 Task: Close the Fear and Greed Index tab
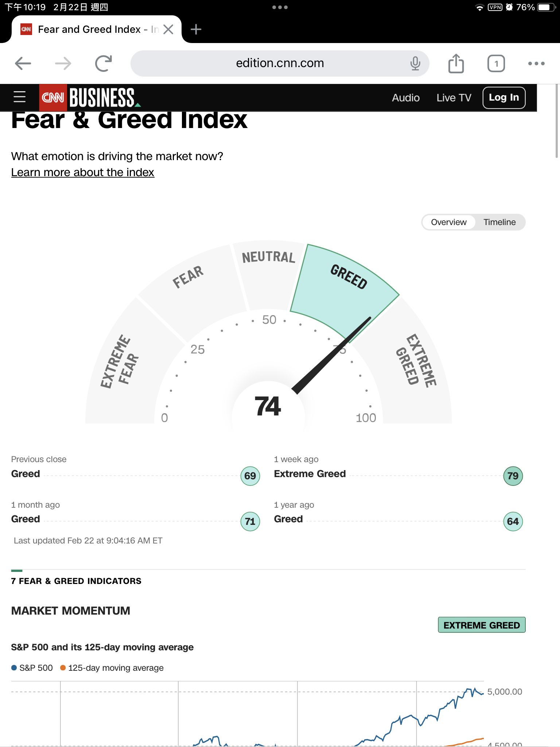tap(168, 29)
